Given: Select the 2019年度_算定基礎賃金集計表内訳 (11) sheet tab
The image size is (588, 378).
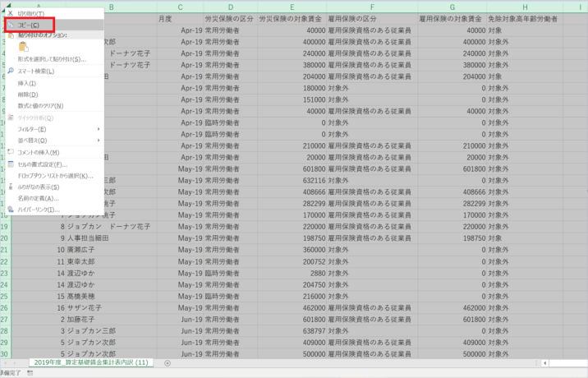Looking at the screenshot, I should pos(91,362).
